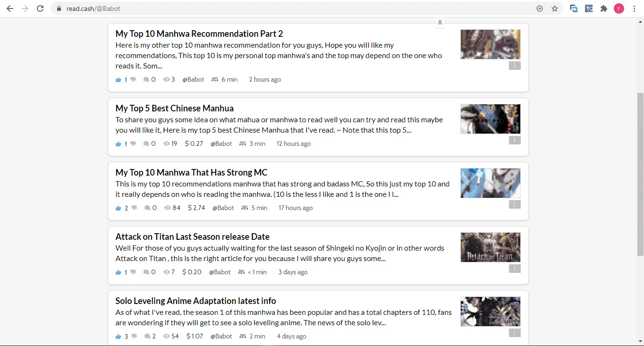Bookmark this page with the star icon

click(555, 8)
